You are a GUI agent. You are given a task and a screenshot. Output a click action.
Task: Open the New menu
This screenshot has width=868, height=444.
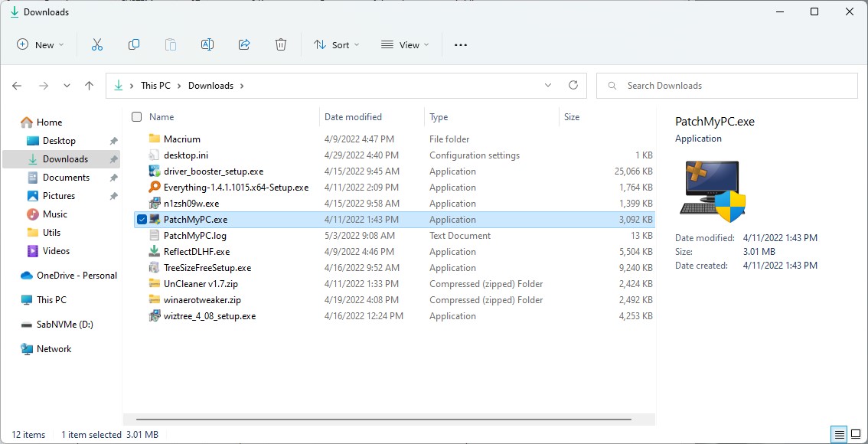40,44
